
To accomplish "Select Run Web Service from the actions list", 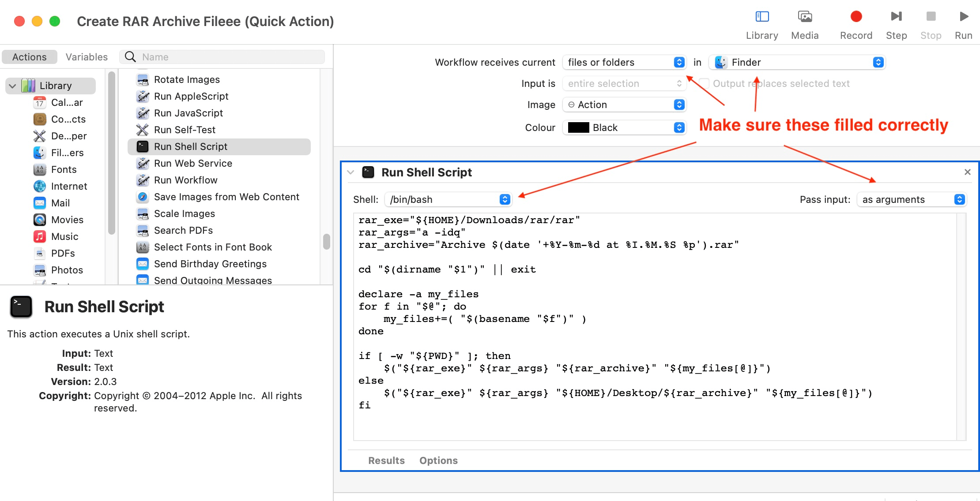I will tap(193, 163).
